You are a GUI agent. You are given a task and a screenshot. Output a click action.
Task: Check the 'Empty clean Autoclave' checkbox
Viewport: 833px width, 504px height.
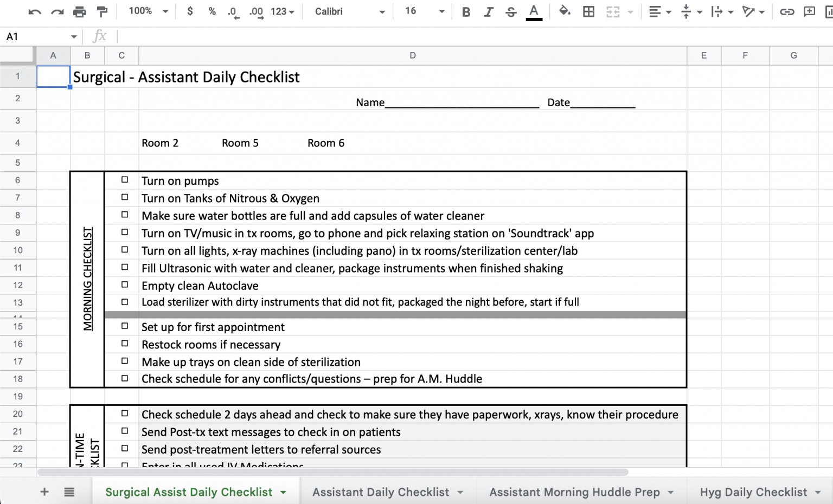[x=124, y=285]
